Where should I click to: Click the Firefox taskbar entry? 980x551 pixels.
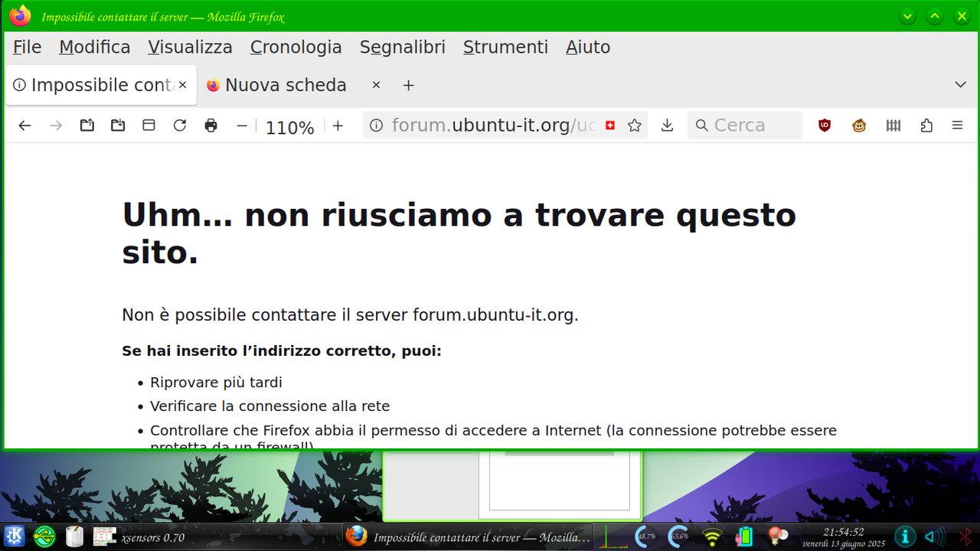(x=469, y=537)
